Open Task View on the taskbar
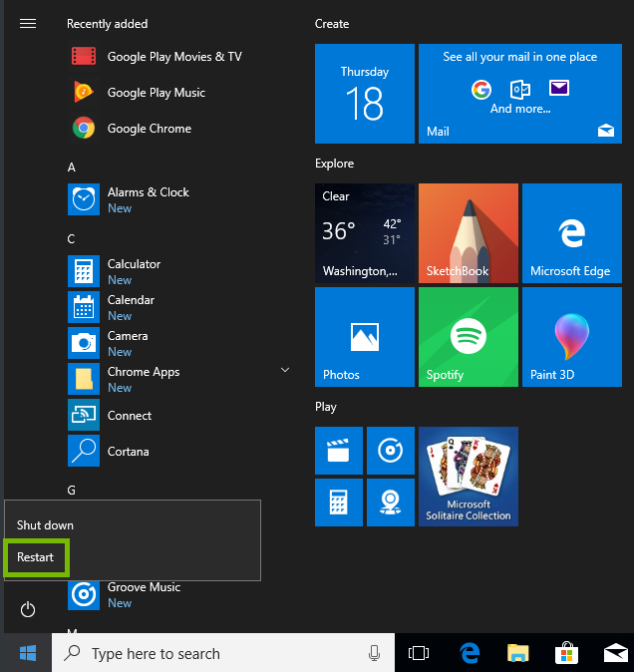 (x=419, y=653)
